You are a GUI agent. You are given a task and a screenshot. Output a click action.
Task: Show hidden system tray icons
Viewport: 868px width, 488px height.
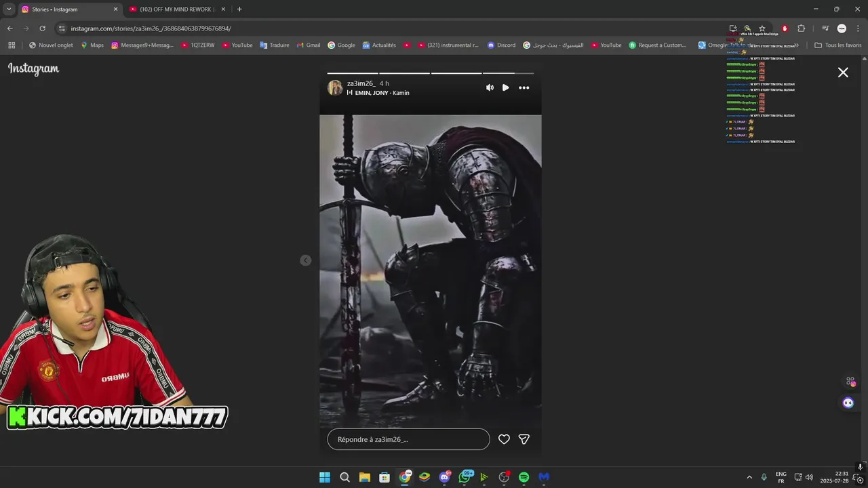[x=749, y=477]
